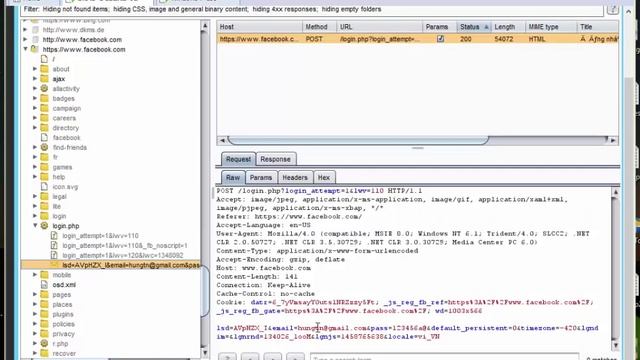
Task: Select the facebook.com POST row in table
Action: coord(418,39)
